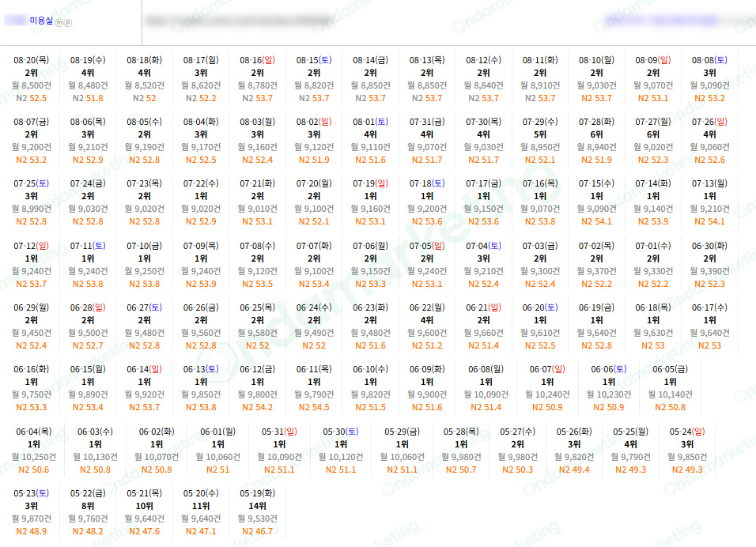Viewport: 756px width, 547px height.
Task: Click the 월 9,560건 value
Action: pyautogui.click(x=201, y=333)
